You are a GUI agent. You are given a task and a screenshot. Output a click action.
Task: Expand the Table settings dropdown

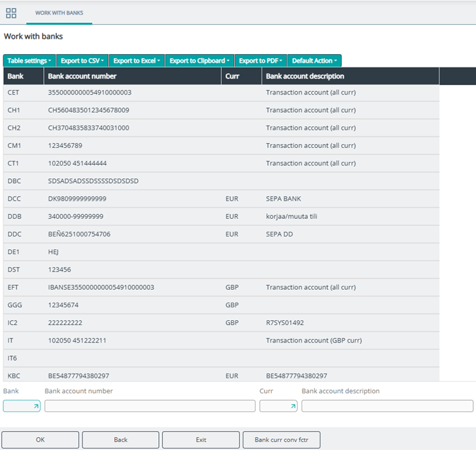point(29,61)
